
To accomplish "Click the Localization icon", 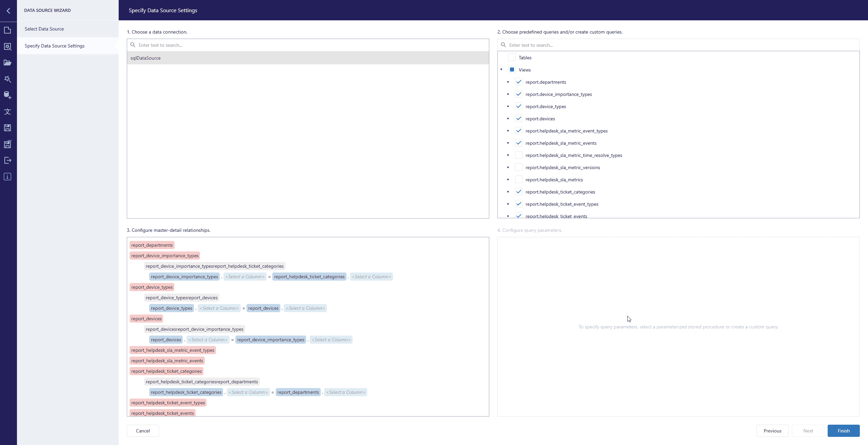I will tap(7, 112).
